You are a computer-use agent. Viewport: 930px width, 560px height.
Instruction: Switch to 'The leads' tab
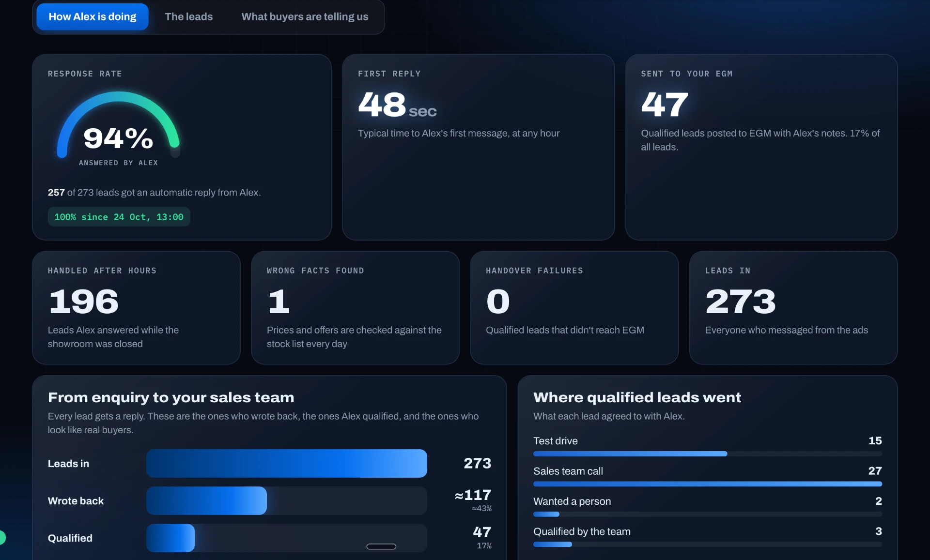(188, 16)
